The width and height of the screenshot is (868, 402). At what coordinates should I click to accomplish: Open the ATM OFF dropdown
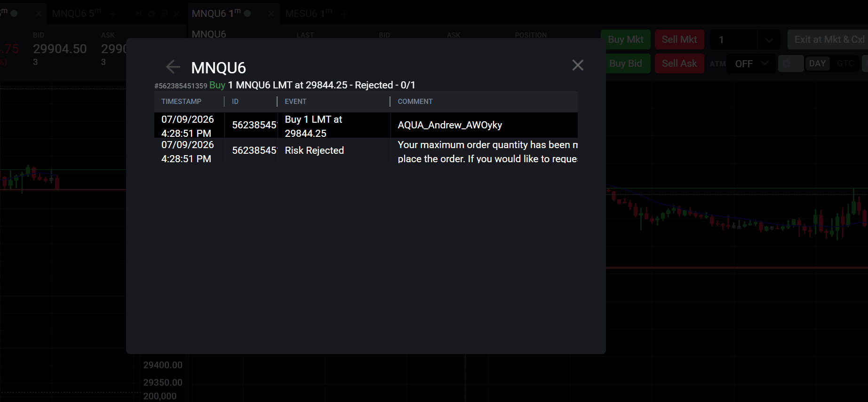coord(751,63)
